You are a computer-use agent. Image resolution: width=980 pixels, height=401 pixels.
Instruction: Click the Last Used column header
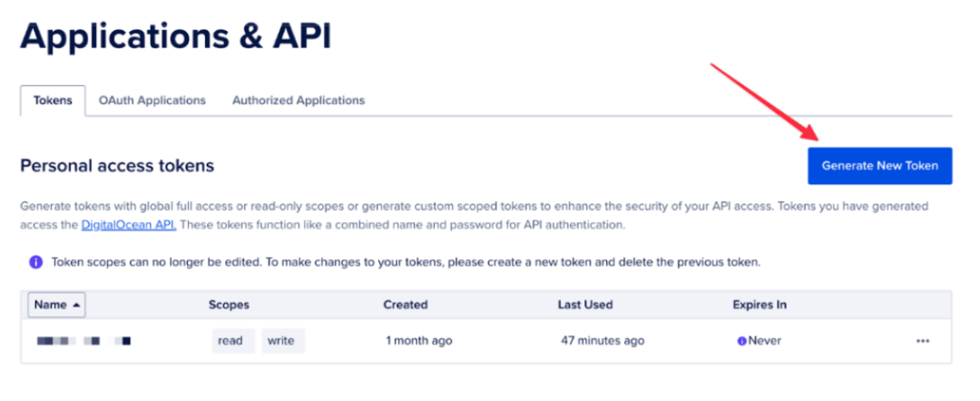point(585,305)
